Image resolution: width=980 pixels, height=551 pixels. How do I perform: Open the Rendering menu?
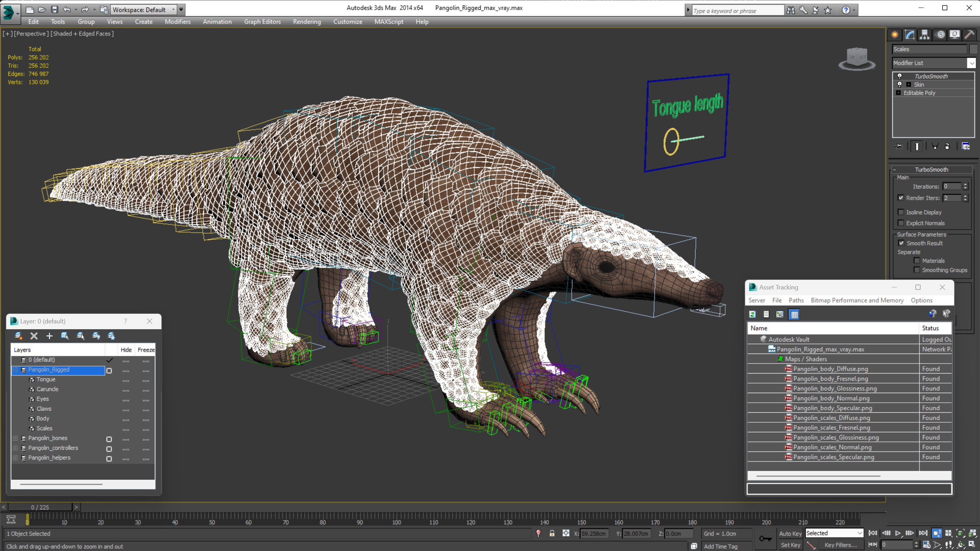click(x=307, y=22)
